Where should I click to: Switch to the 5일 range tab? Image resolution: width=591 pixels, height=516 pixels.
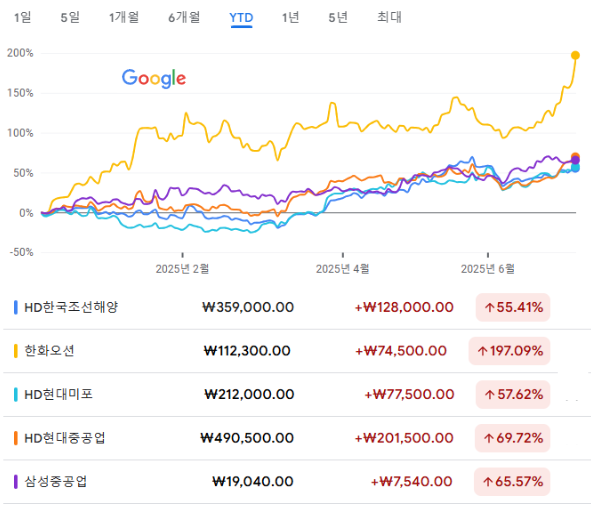coord(70,17)
